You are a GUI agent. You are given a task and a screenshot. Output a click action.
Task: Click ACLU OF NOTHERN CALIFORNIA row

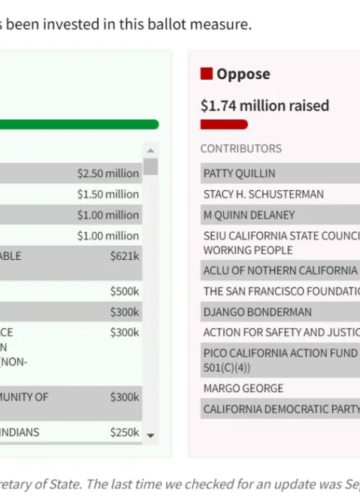[x=280, y=270]
